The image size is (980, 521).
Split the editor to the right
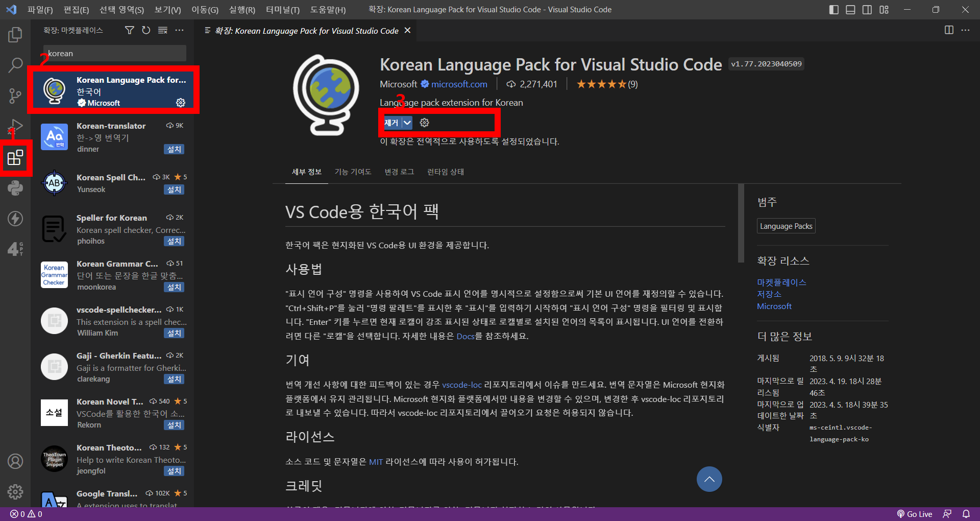[x=949, y=30]
